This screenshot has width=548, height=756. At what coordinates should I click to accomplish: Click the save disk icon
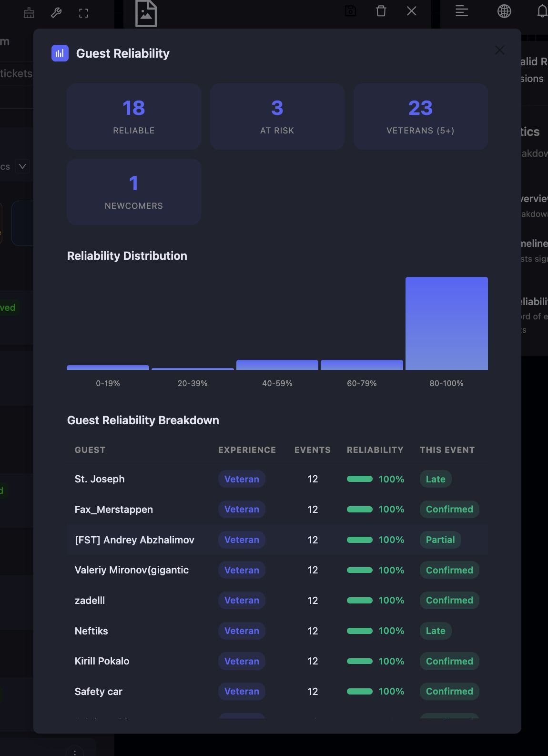[x=351, y=11]
